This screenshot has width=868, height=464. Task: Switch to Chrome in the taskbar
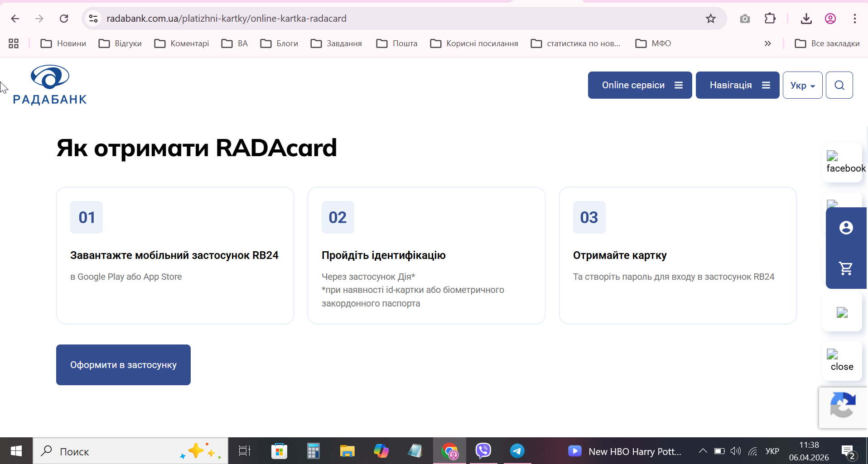point(449,451)
